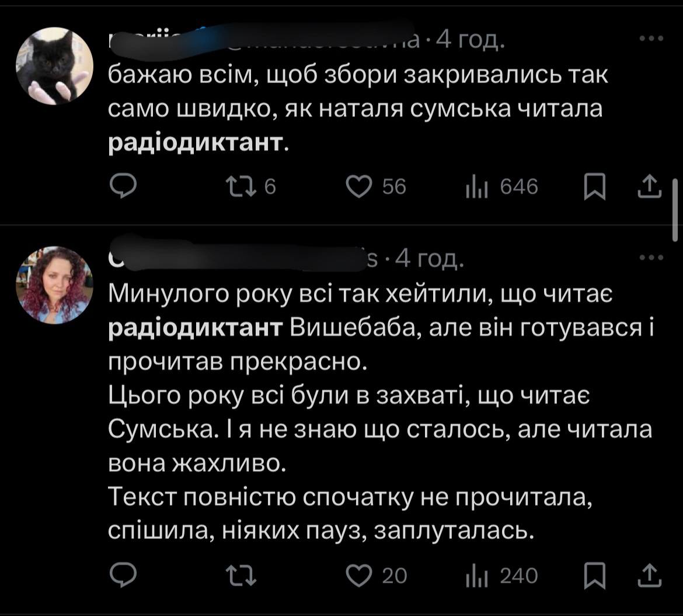The image size is (683, 616).
Task: Open the black cat profile avatar
Action: [x=54, y=66]
